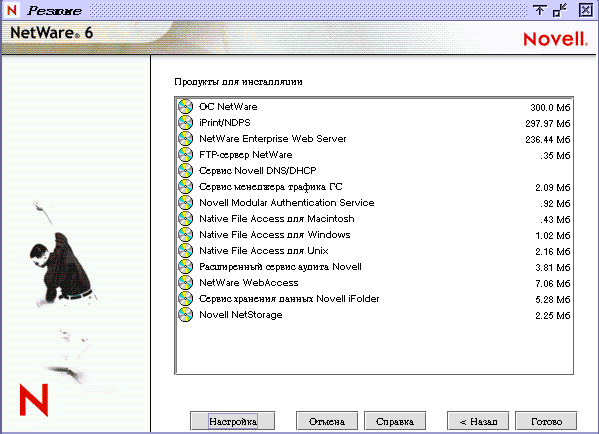
Task: Select Native File Access для Windows text
Action: [275, 235]
